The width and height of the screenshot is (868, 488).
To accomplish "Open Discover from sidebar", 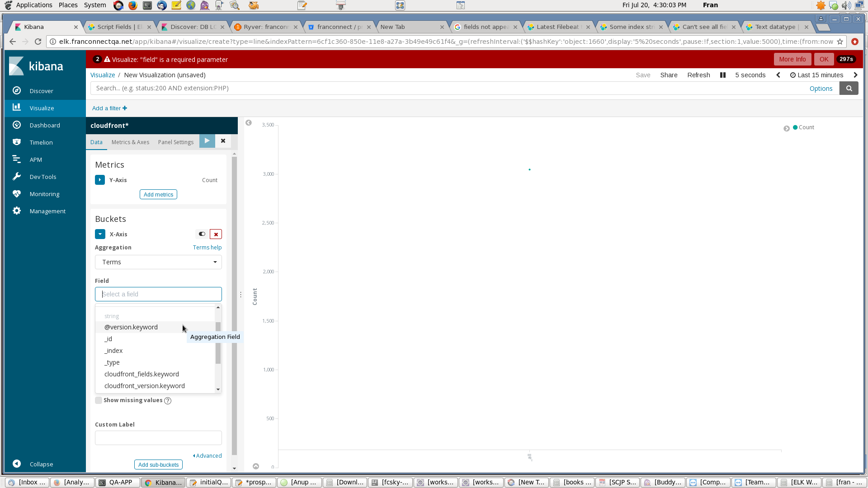I will [41, 91].
